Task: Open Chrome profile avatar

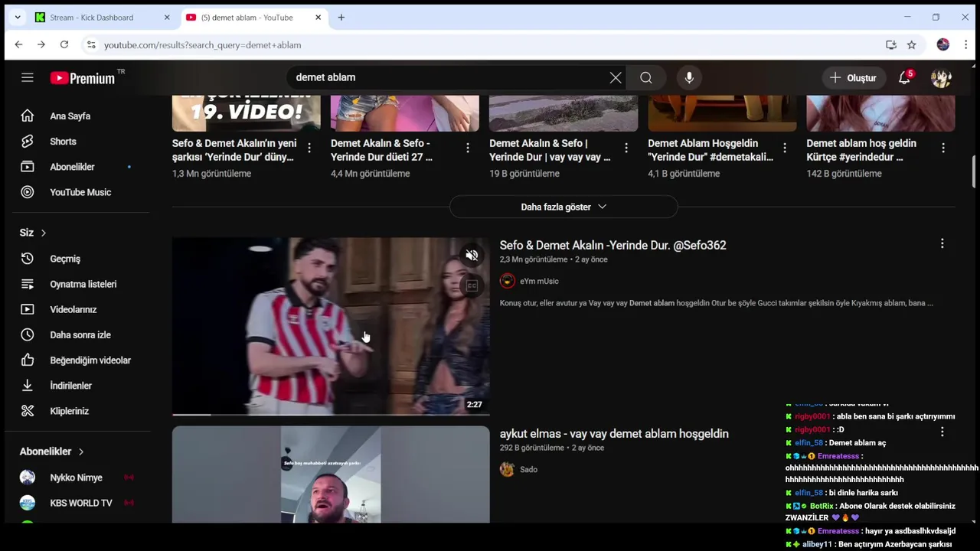Action: [x=943, y=45]
